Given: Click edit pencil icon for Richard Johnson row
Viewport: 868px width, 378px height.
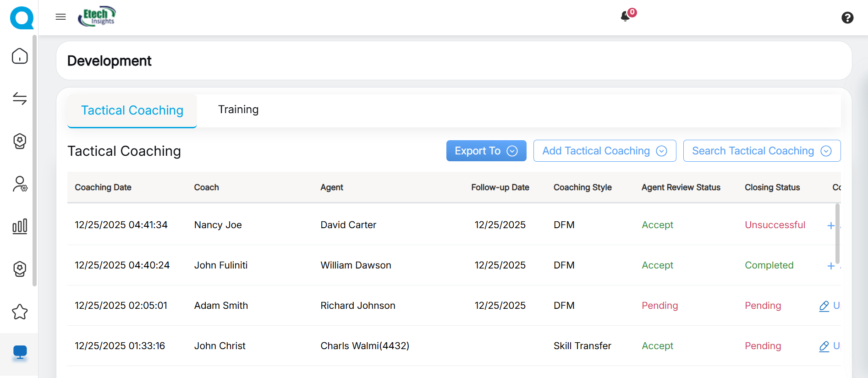Looking at the screenshot, I should click(824, 306).
